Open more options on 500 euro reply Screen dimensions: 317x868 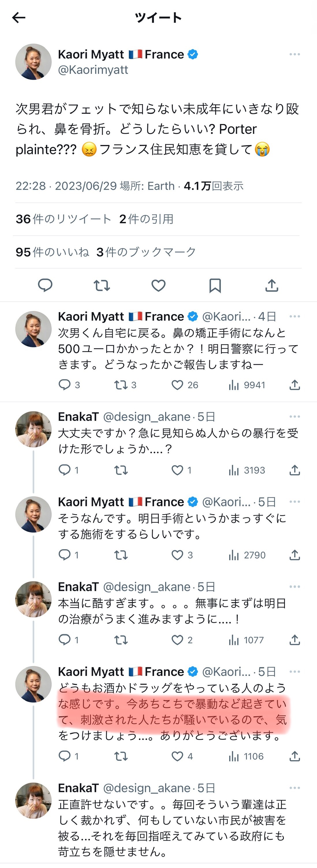click(x=294, y=316)
